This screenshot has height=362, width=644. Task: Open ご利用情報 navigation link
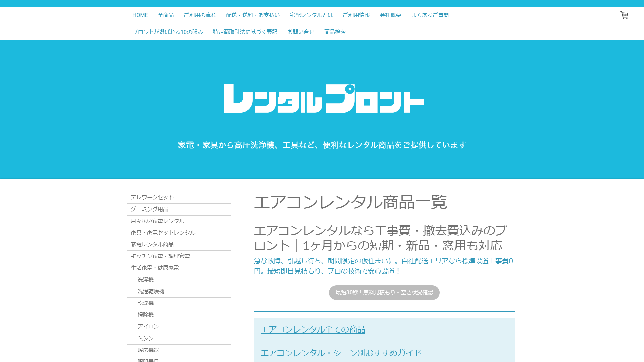click(x=356, y=15)
